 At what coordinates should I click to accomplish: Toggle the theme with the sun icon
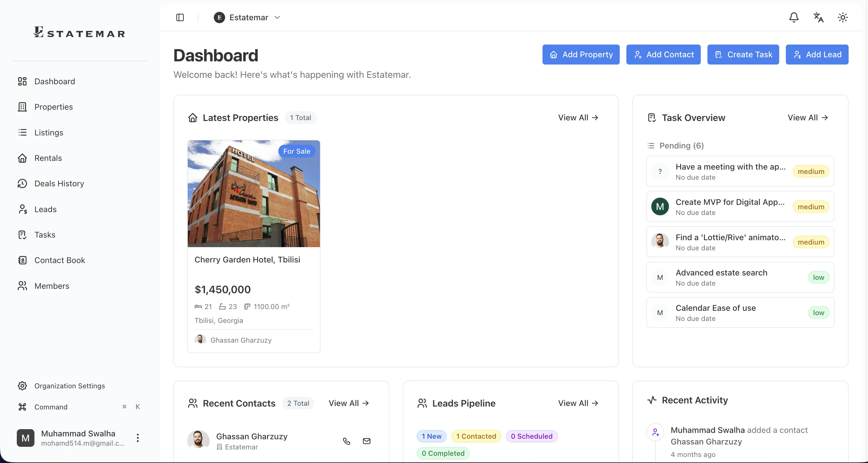pos(842,18)
